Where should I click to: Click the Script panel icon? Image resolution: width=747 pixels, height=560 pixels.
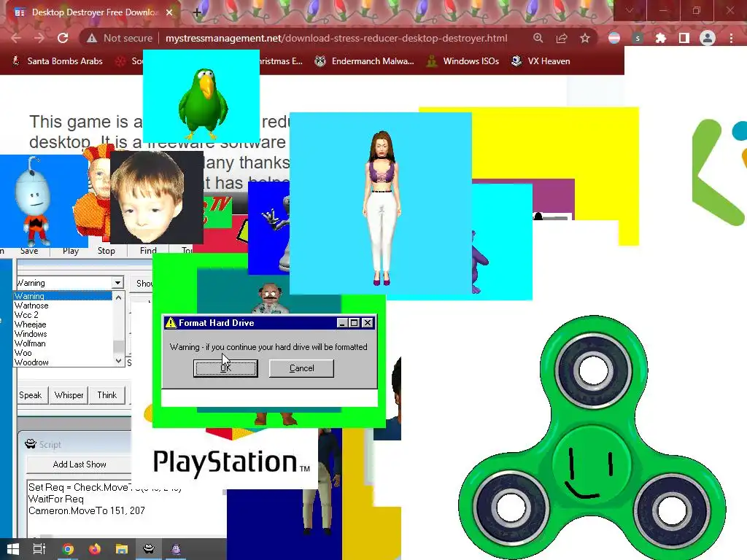coord(31,444)
